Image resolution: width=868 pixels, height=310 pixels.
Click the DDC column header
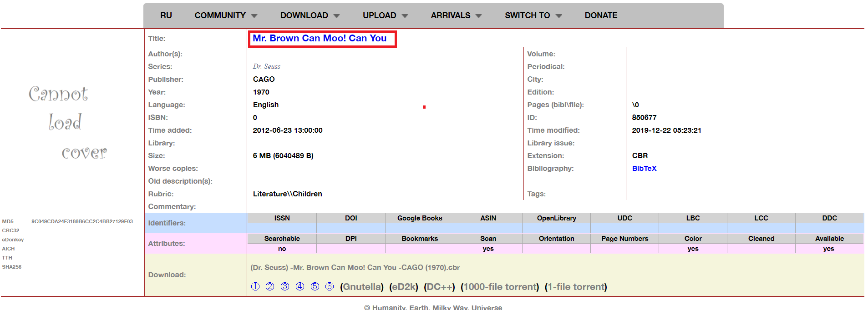pyautogui.click(x=830, y=218)
